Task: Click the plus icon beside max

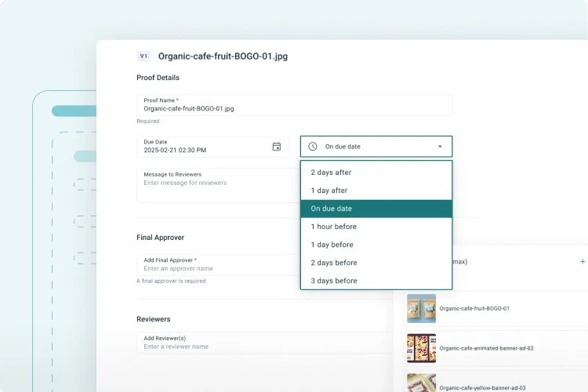Action: pyautogui.click(x=583, y=261)
